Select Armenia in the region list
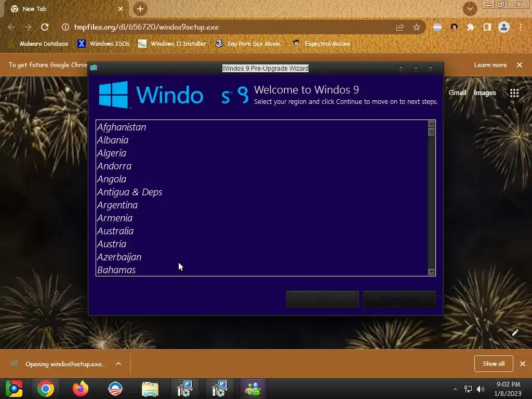532x399 pixels. (x=262, y=218)
